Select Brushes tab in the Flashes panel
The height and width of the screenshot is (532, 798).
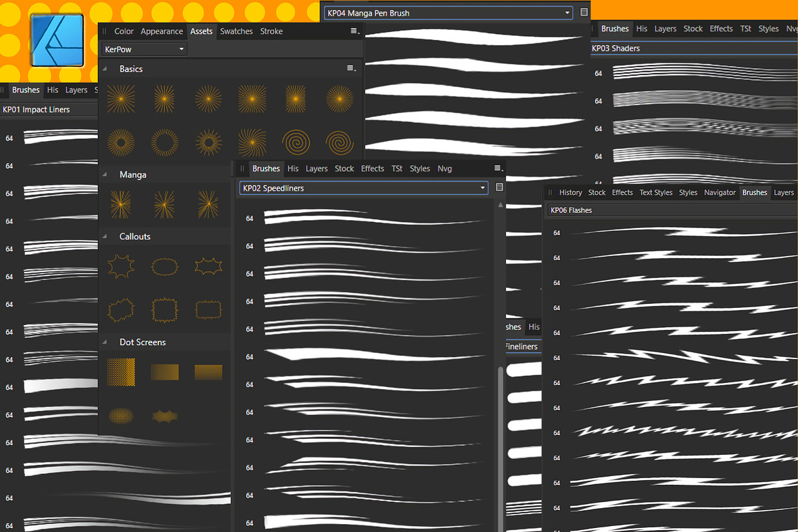755,192
